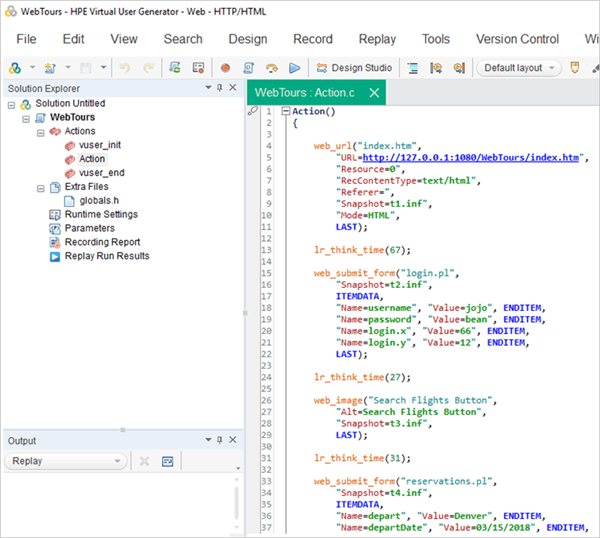The height and width of the screenshot is (538, 600).
Task: Open the Design menu
Action: coord(248,39)
